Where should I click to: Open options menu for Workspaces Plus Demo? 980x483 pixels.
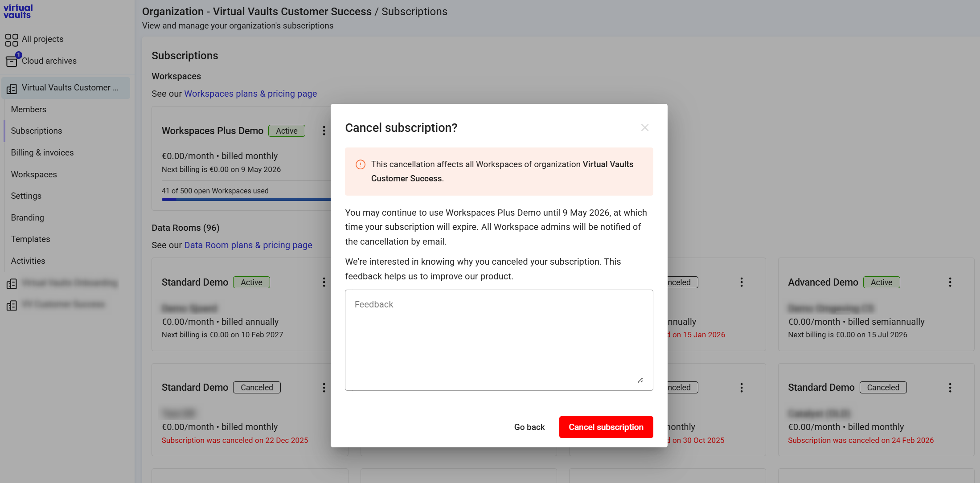324,131
